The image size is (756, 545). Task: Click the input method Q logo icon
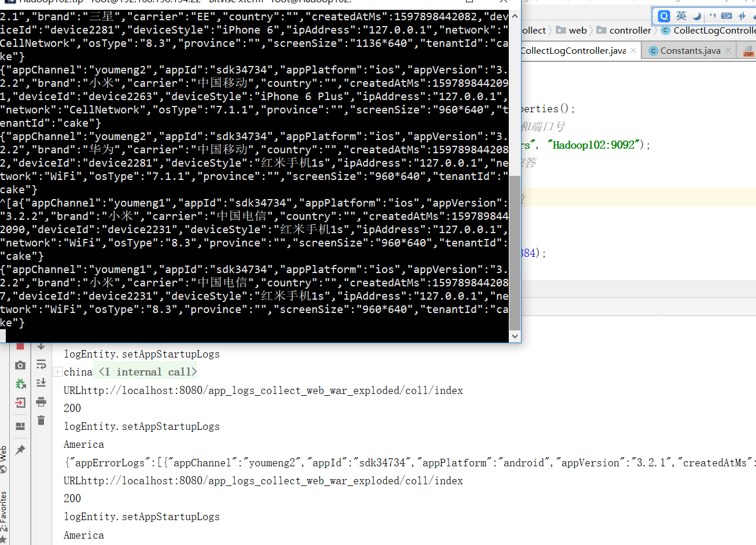pos(665,16)
